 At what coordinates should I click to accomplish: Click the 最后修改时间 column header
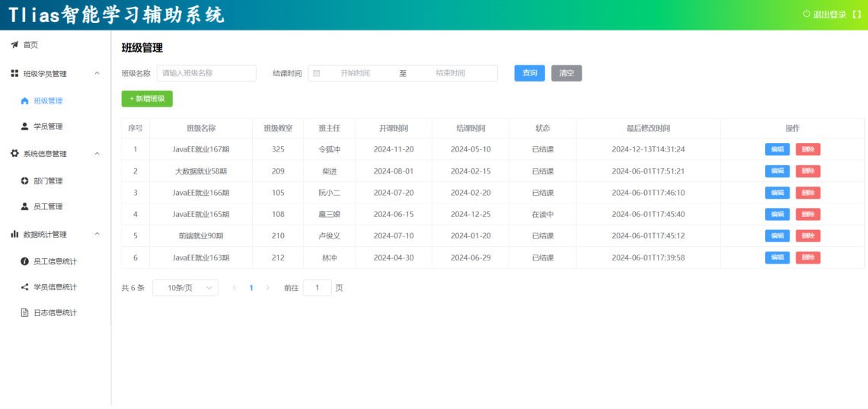[x=648, y=129]
